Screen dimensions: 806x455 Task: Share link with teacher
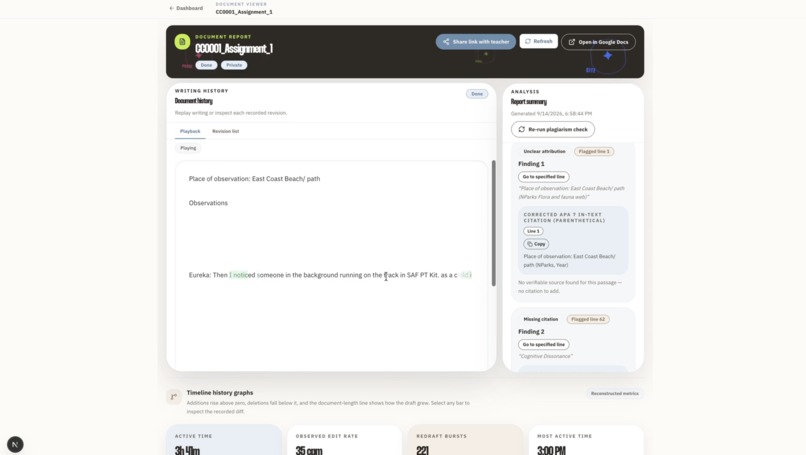click(475, 42)
